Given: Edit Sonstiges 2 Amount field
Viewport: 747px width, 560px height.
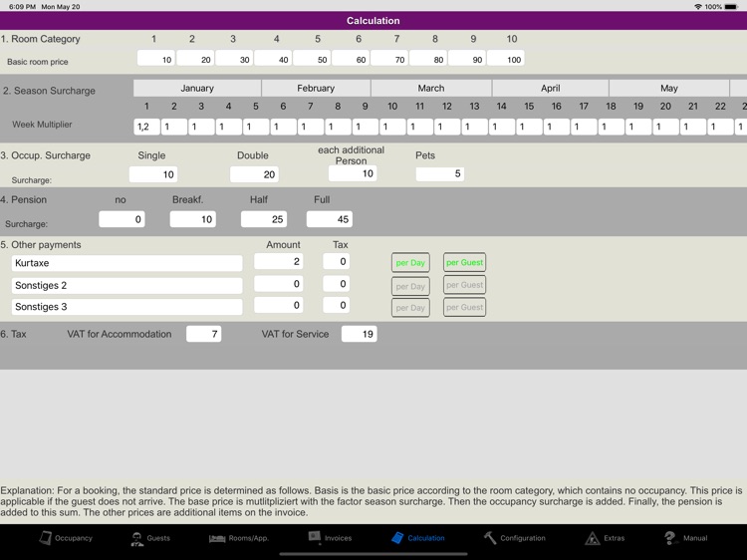Looking at the screenshot, I should click(279, 284).
